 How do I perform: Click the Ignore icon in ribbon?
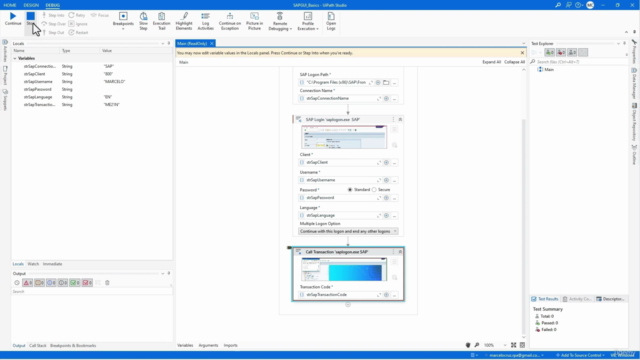pos(71,24)
